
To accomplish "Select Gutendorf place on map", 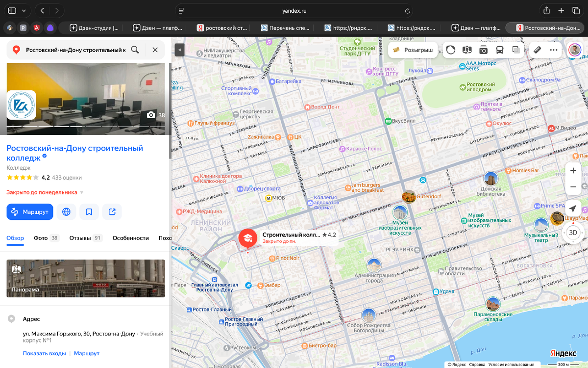I will [x=409, y=197].
